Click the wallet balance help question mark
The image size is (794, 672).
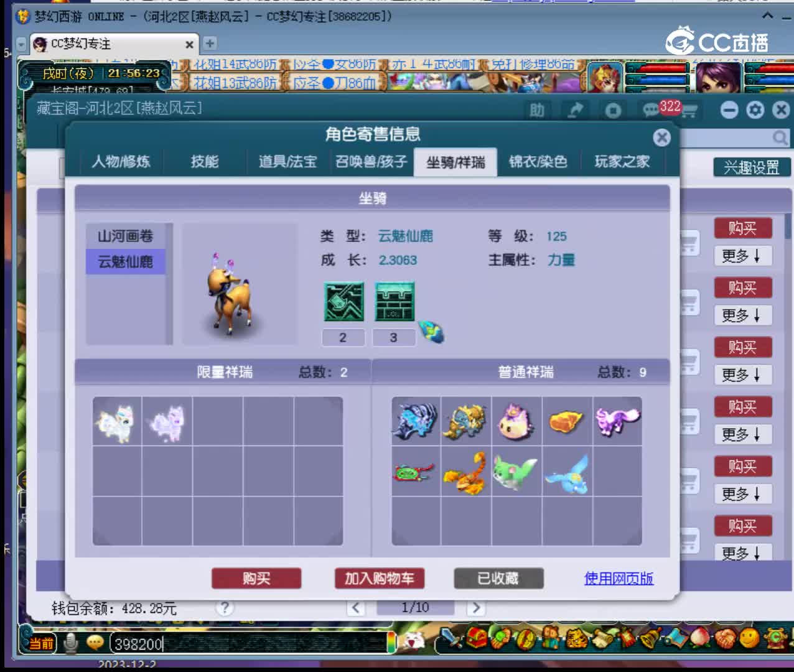(x=225, y=608)
